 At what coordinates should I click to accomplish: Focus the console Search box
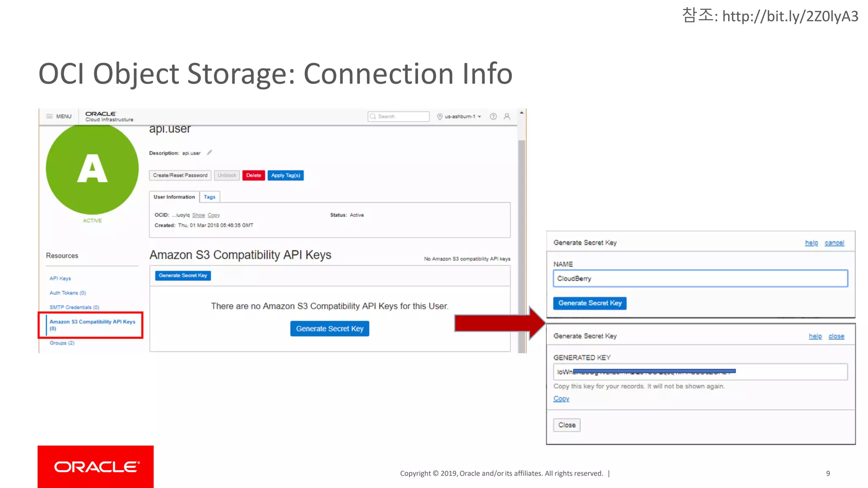(398, 116)
